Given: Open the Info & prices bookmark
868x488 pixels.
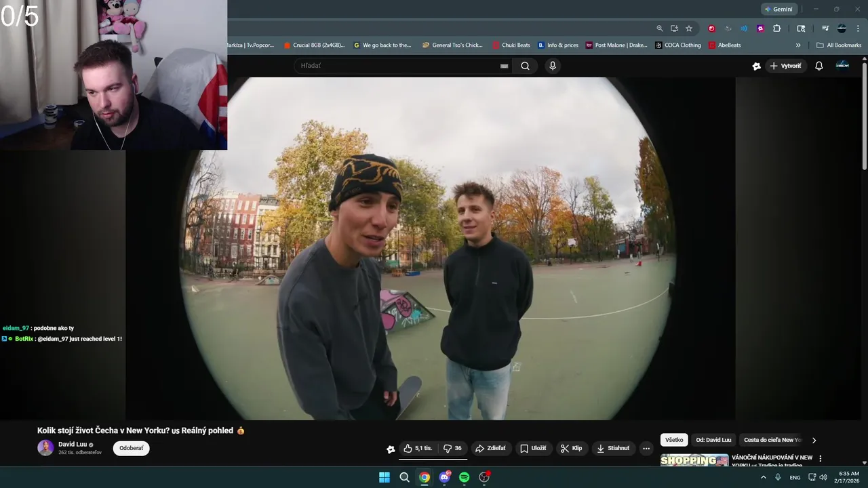Looking at the screenshot, I should [558, 45].
